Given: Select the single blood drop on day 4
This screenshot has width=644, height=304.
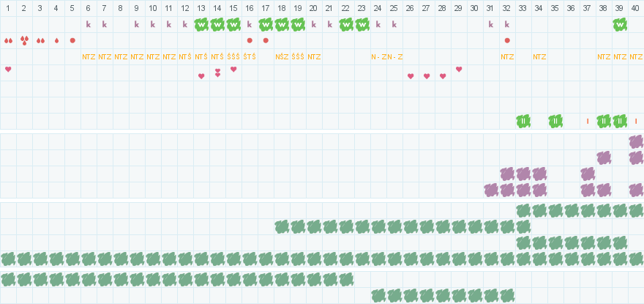Looking at the screenshot, I should (x=56, y=40).
